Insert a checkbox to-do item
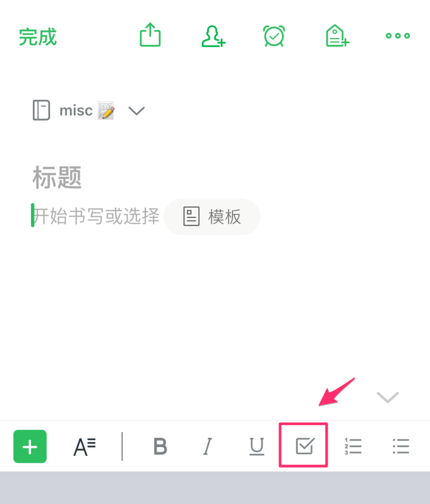 pyautogui.click(x=305, y=446)
